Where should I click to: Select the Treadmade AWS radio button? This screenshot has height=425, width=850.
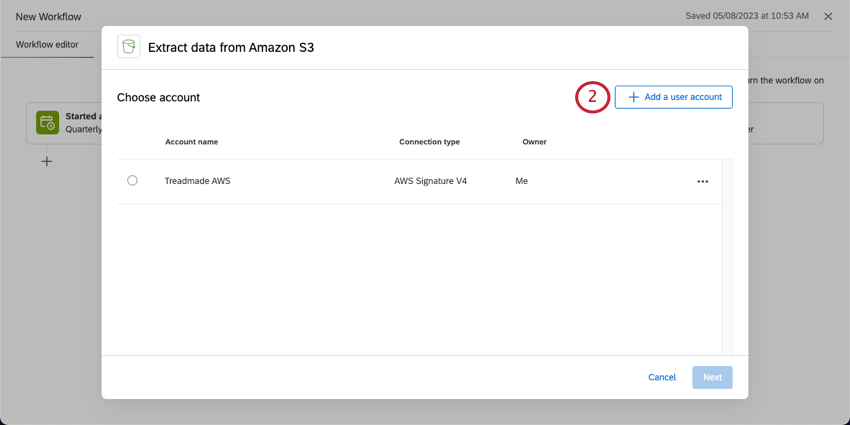coord(132,181)
